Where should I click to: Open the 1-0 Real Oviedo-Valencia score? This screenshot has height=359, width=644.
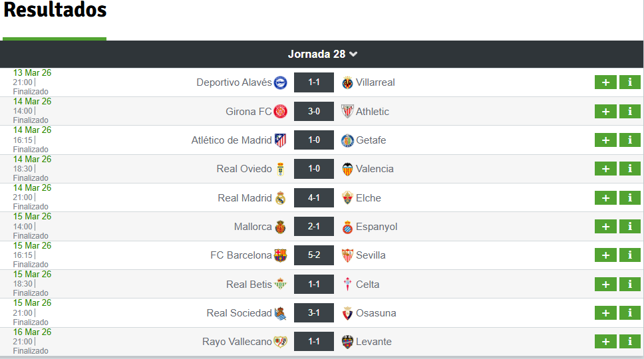click(x=314, y=169)
